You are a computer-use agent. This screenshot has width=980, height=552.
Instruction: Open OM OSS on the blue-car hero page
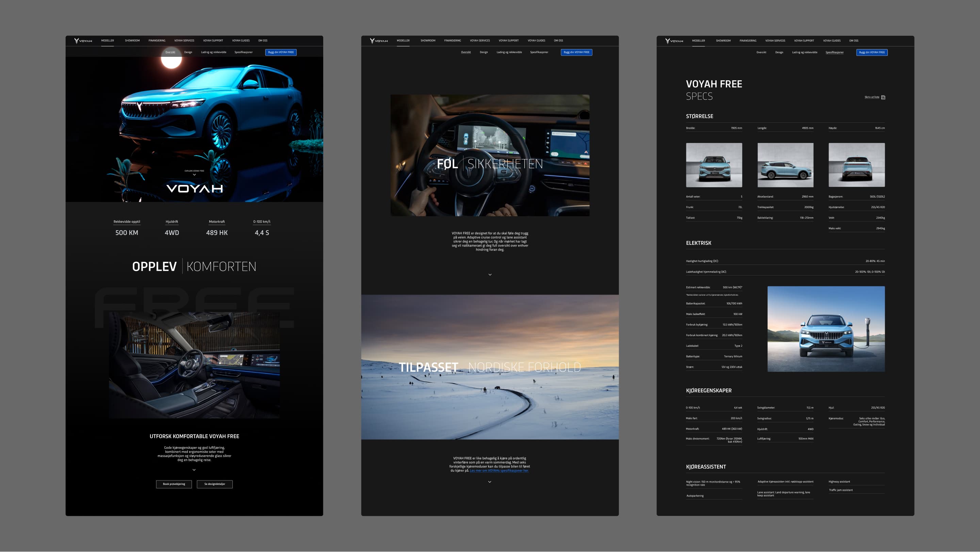coord(263,41)
